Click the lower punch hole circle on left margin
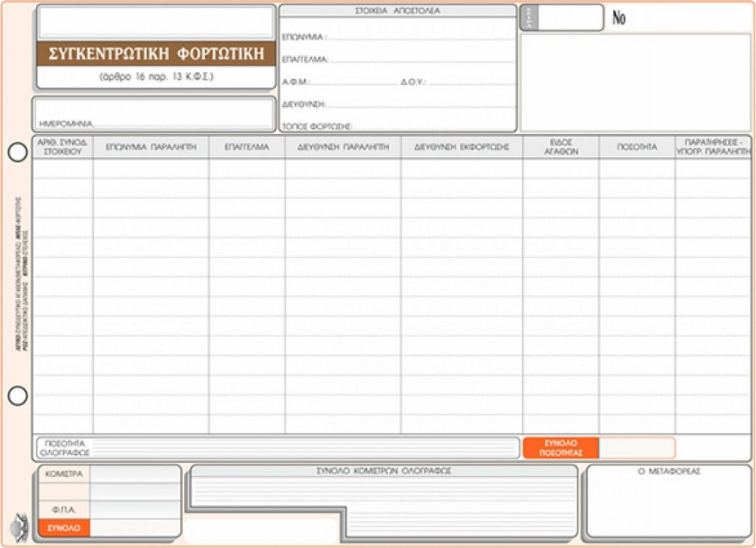Image resolution: width=756 pixels, height=548 pixels. click(18, 396)
